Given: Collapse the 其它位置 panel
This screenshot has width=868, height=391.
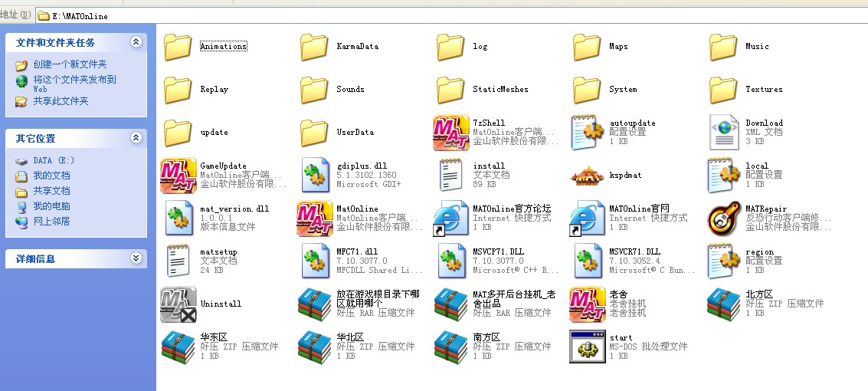Looking at the screenshot, I should pos(136,138).
